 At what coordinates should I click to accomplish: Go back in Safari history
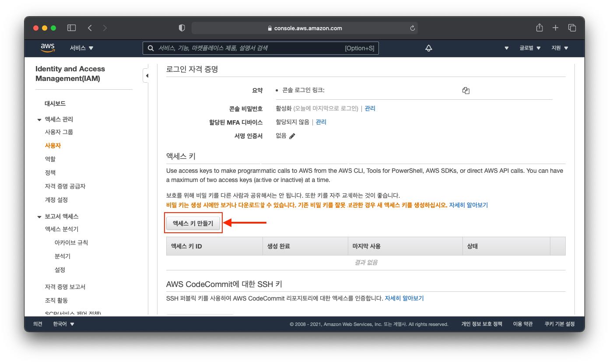pyautogui.click(x=90, y=28)
